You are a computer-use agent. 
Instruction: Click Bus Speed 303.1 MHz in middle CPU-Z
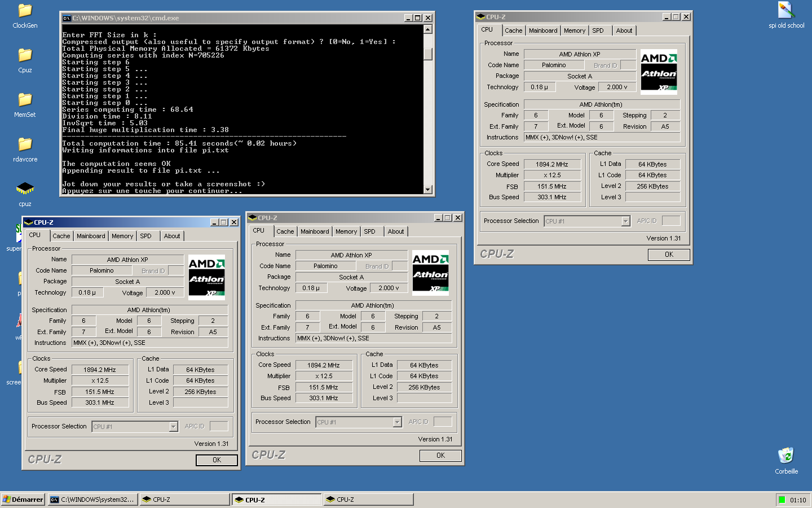(x=324, y=398)
